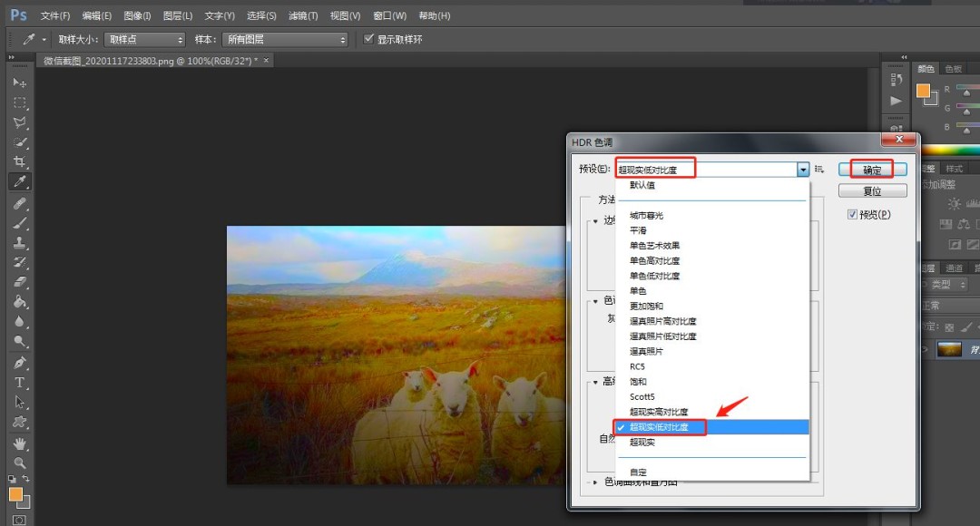The width and height of the screenshot is (980, 526).
Task: Reset to default foreground and background colors
Action: pyautogui.click(x=12, y=479)
